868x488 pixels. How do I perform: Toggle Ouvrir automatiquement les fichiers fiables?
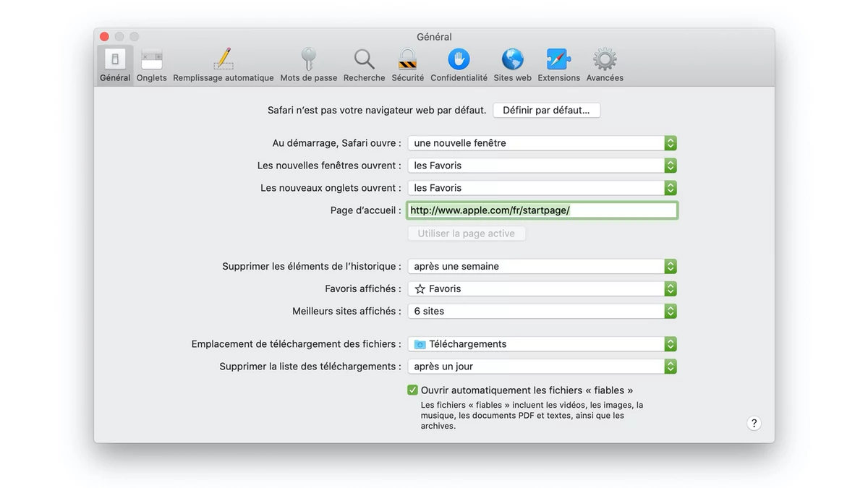[412, 390]
